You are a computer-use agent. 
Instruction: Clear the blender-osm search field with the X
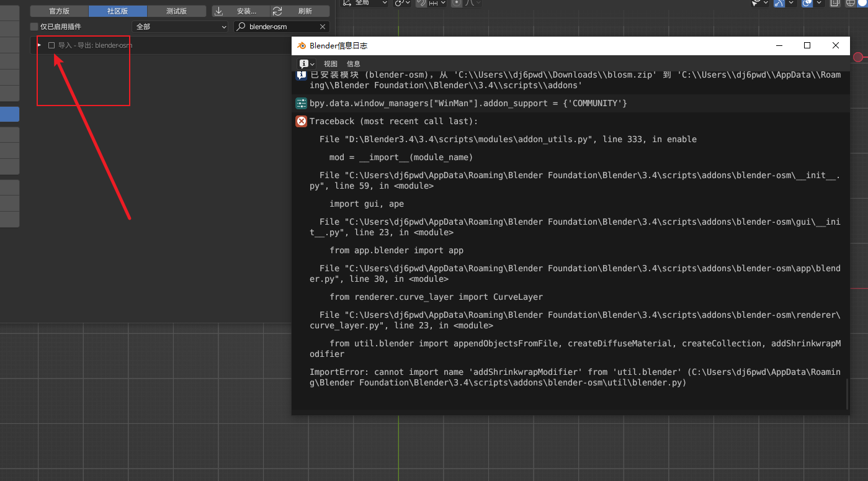click(322, 26)
